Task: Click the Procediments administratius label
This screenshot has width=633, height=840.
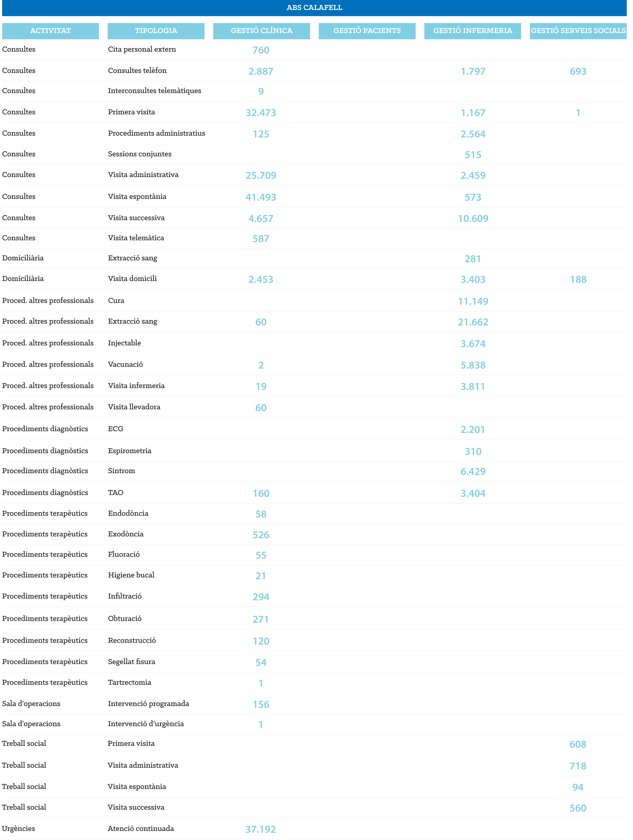Action: [156, 133]
